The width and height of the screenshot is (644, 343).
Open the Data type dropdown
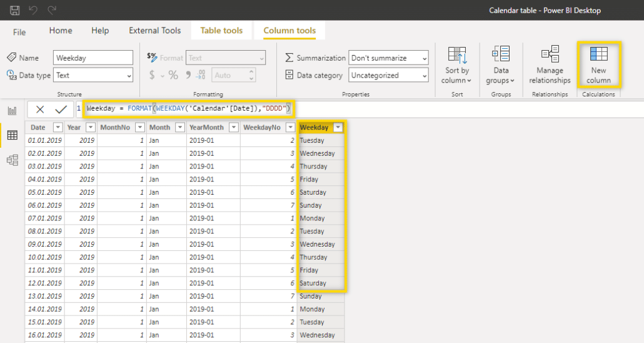point(93,75)
